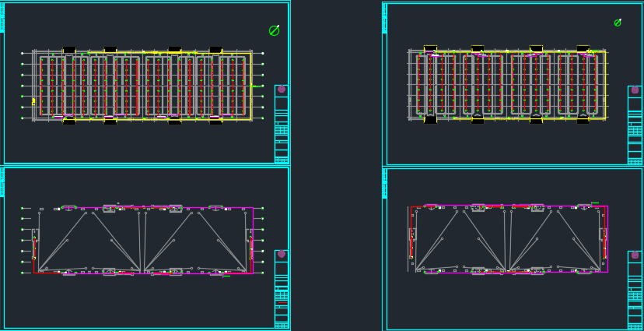This screenshot has height=331, width=644.
Task: Click the purple stamp in top-left sheet title block
Action: [x=282, y=90]
